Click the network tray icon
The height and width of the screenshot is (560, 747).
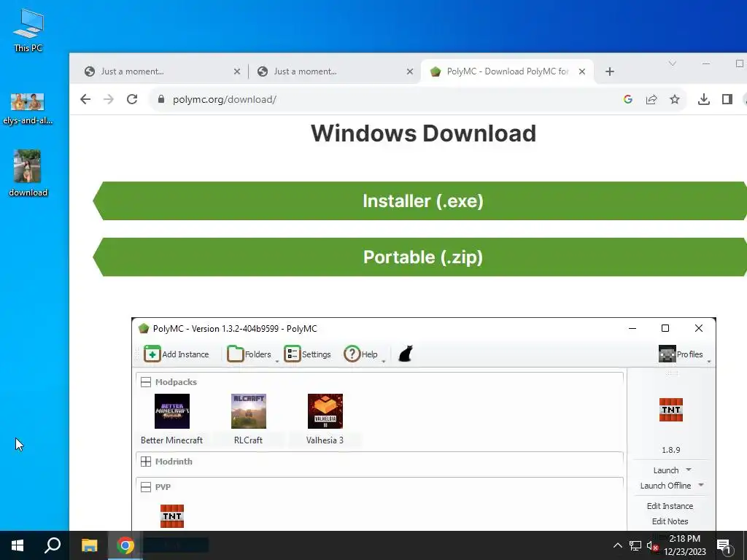635,545
